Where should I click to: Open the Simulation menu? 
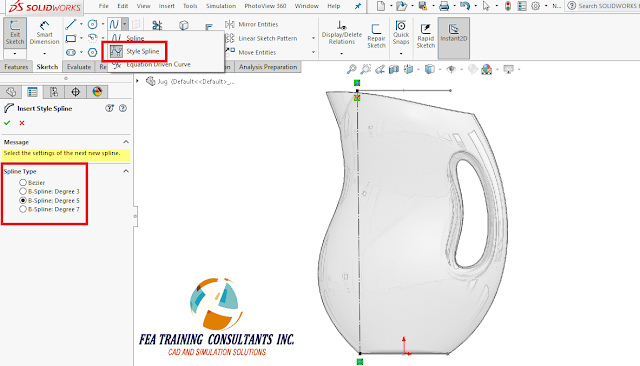pyautogui.click(x=221, y=6)
